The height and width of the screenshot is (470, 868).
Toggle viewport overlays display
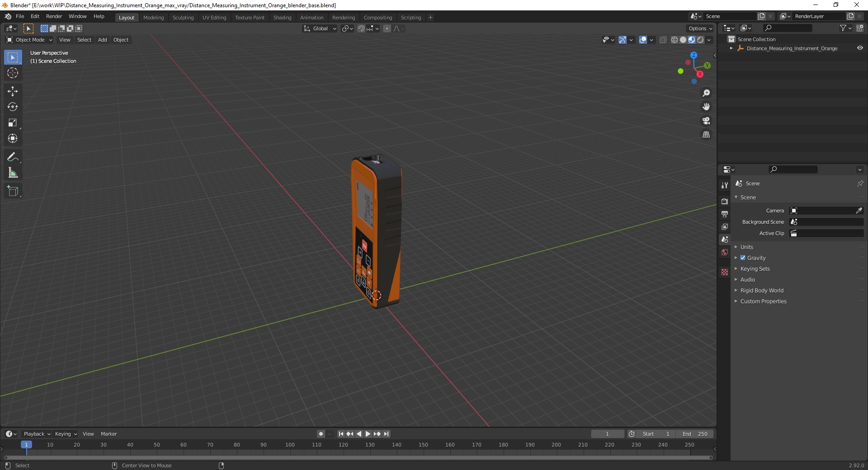(x=643, y=40)
